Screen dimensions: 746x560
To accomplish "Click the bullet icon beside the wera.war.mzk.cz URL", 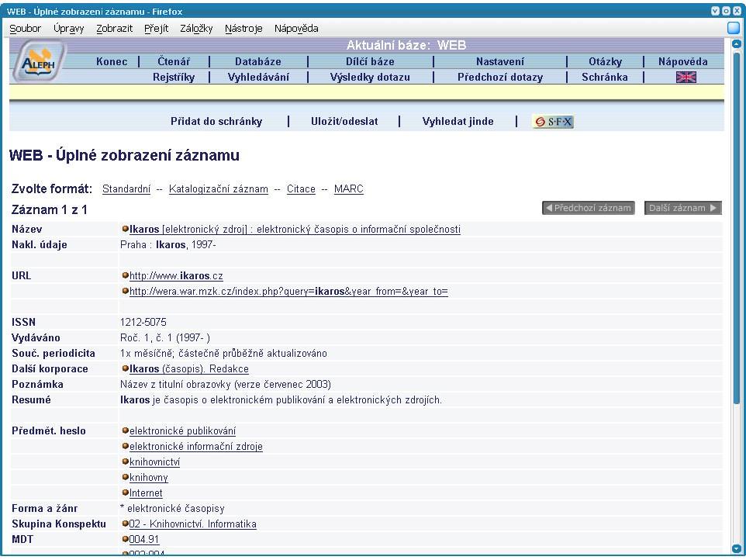I will (125, 291).
